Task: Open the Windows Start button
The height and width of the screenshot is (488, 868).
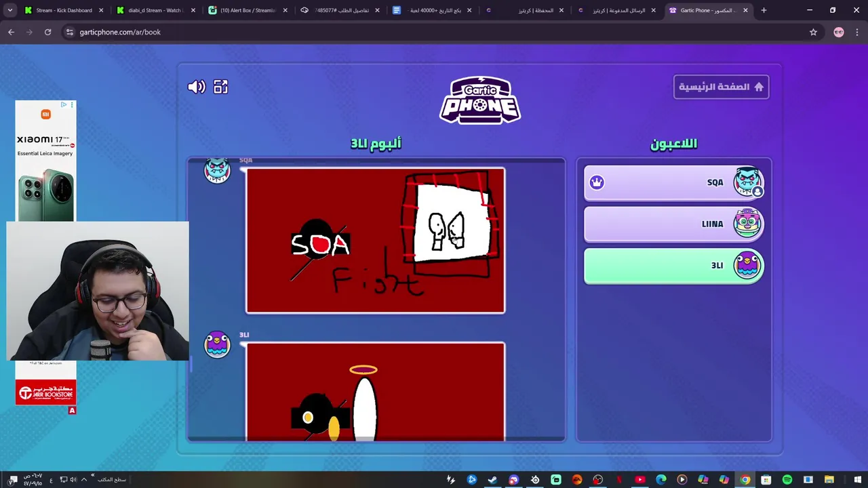Action: pos(858,480)
